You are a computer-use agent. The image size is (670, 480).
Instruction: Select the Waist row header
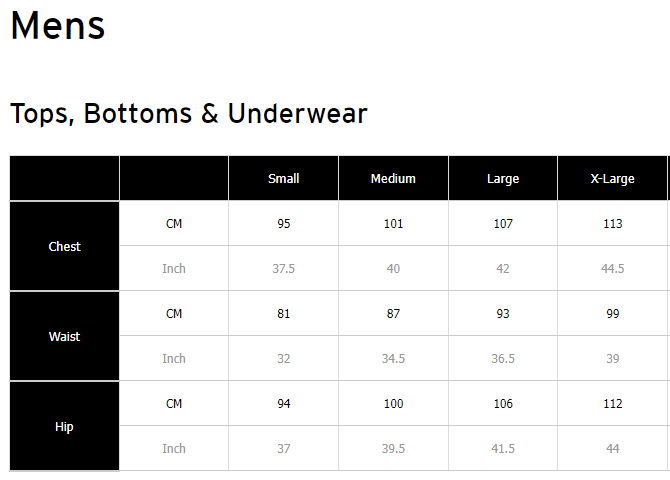point(65,336)
